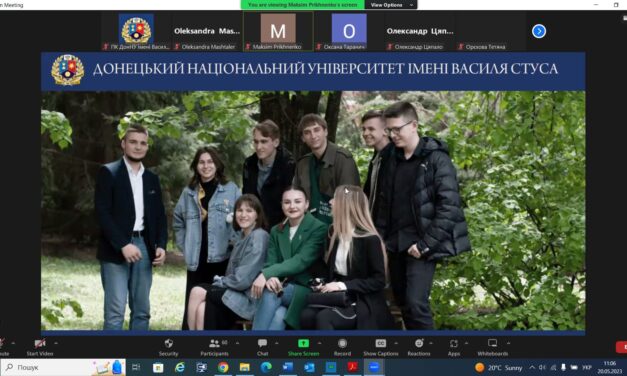
Task: Click the Start Video camera icon
Action: 40,343
